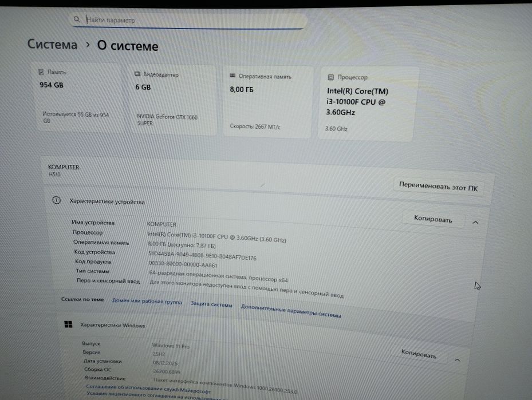The width and height of the screenshot is (532, 400).
Task: Click 'Скорость: 2667 МТ/с' text
Action: coord(255,126)
